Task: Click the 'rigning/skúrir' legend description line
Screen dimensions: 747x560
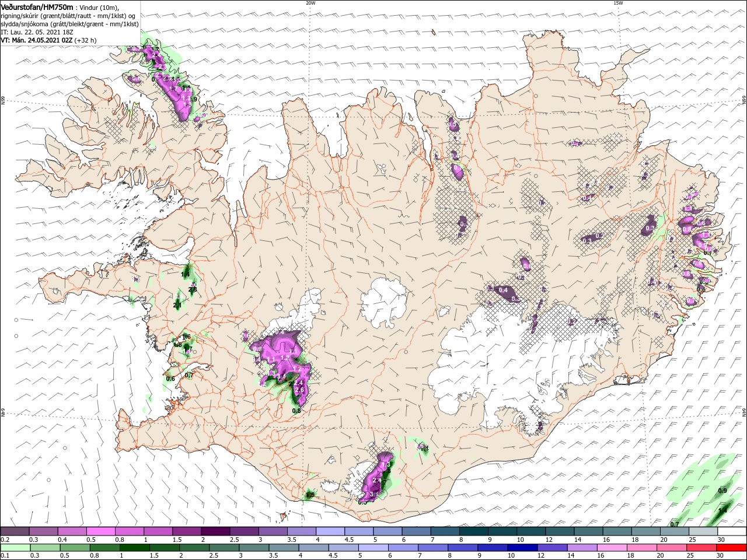Action: (68, 16)
